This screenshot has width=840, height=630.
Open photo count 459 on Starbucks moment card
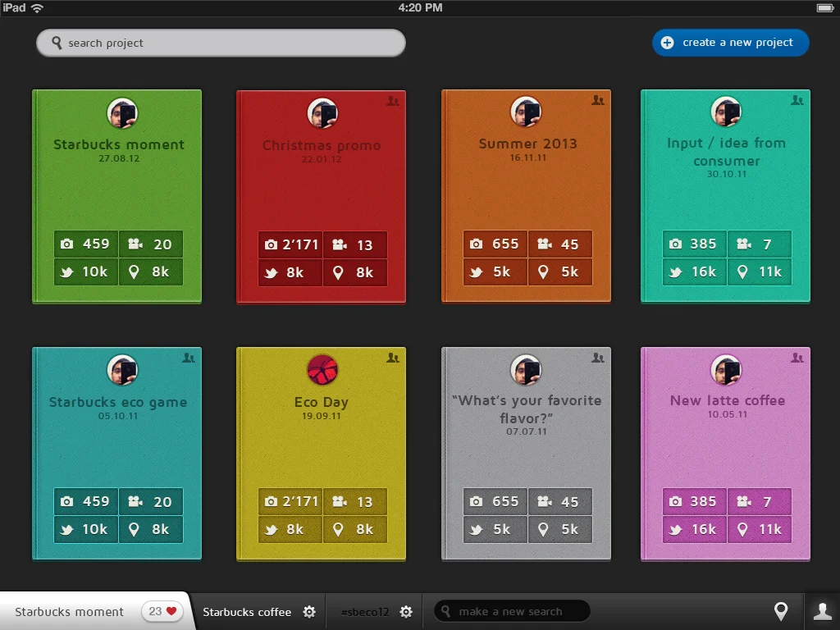point(85,244)
